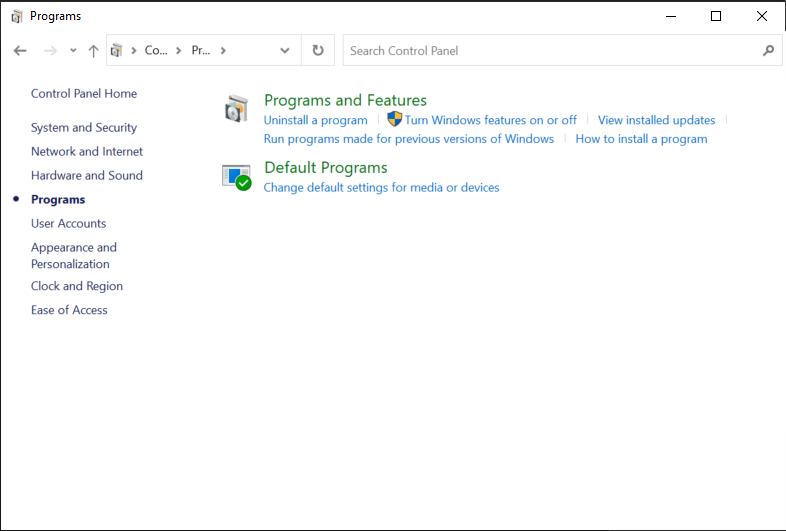Open the Uninstall a program link

(x=315, y=120)
